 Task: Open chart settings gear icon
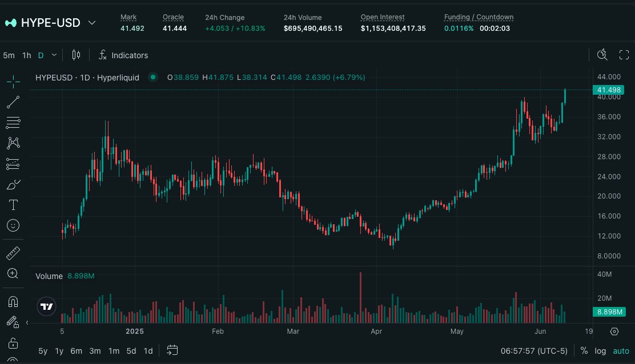(614, 331)
